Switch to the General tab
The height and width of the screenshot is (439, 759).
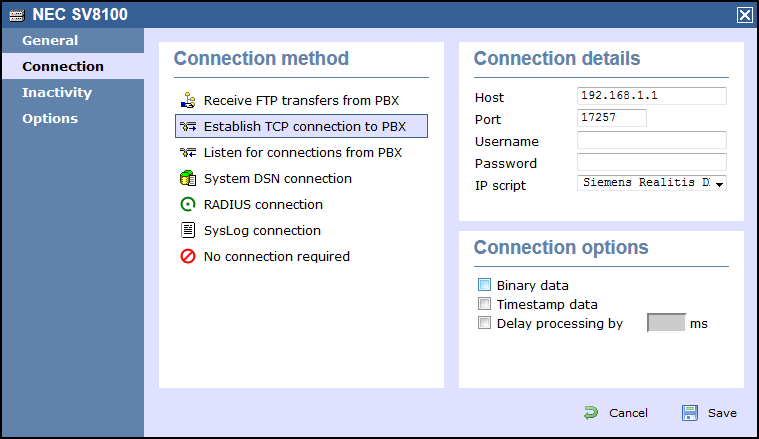(50, 41)
